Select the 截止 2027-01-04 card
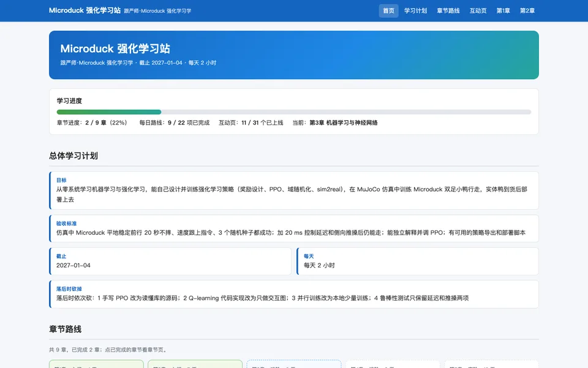The width and height of the screenshot is (588, 368). pos(170,261)
